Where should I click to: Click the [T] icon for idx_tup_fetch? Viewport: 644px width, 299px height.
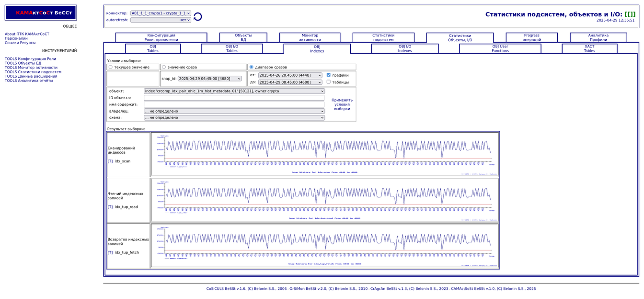[110, 253]
